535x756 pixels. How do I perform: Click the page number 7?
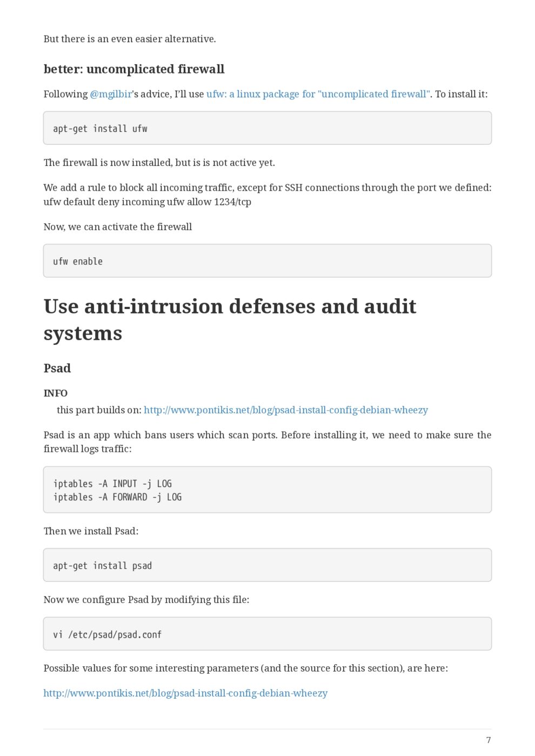(489, 740)
